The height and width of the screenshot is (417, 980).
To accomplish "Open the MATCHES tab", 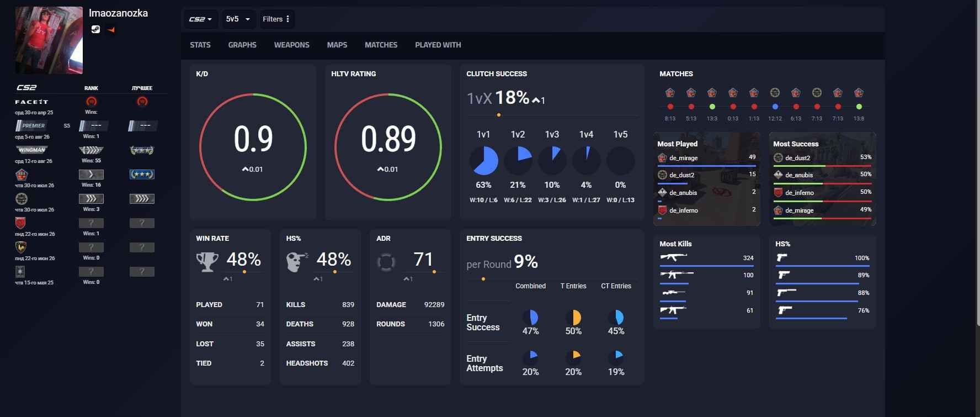I will click(x=381, y=45).
